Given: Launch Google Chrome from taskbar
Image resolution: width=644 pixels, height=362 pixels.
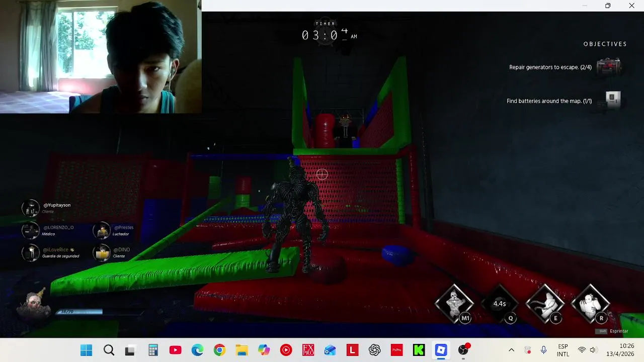Looking at the screenshot, I should click(x=219, y=350).
